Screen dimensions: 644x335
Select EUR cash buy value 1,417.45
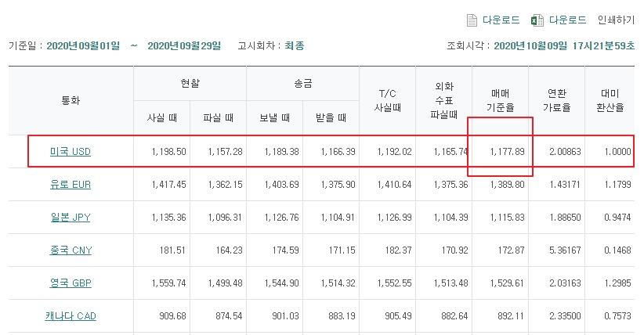click(168, 185)
